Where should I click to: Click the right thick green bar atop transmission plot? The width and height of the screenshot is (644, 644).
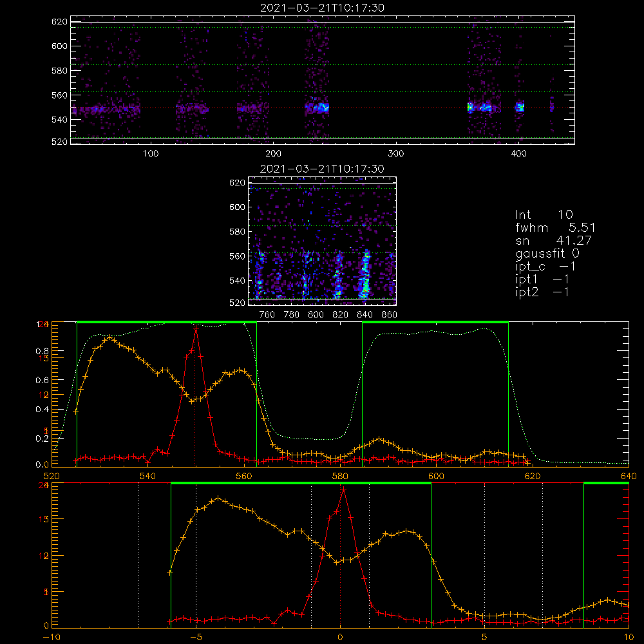[435, 322]
